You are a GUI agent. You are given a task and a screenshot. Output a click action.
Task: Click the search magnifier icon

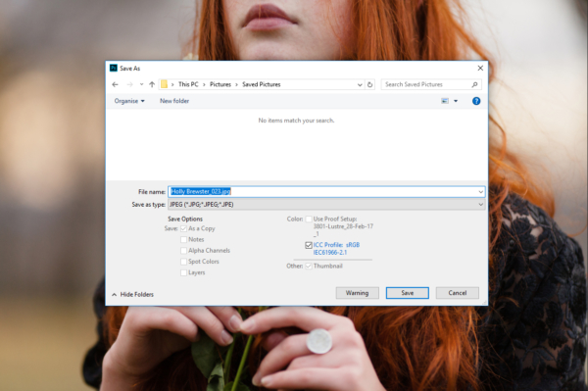[x=474, y=84]
